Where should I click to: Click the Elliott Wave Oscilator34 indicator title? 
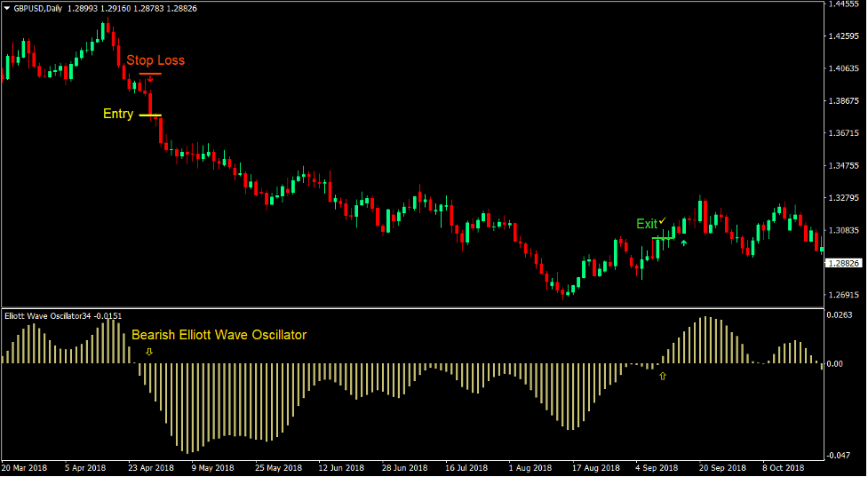(63, 316)
